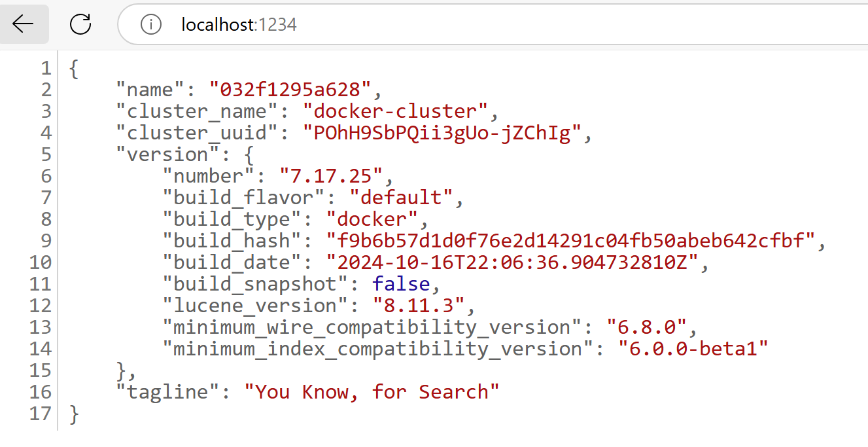Click the browser back arrow button
868x447 pixels.
tap(24, 25)
